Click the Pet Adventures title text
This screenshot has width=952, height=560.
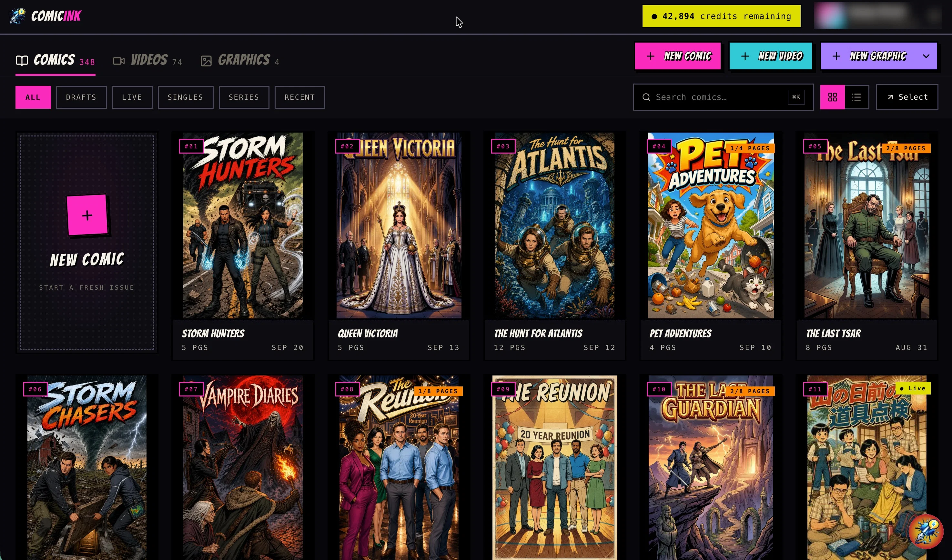(x=680, y=334)
